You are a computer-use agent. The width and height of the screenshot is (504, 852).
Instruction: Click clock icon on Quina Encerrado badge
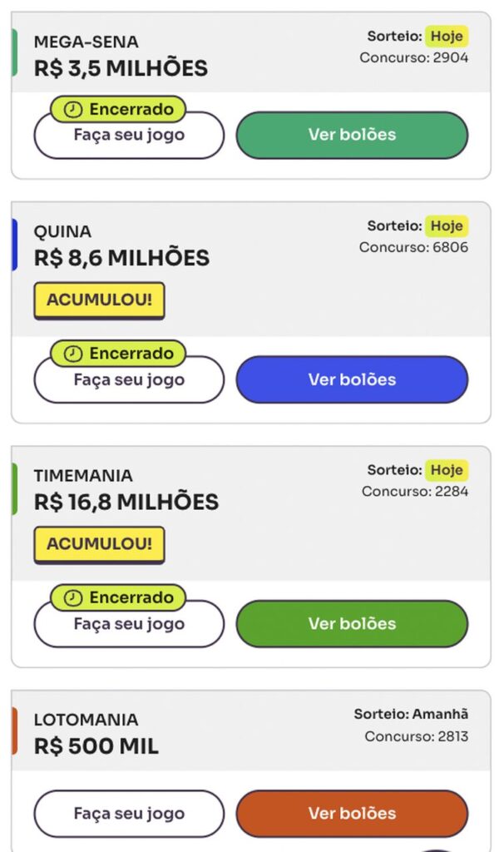pos(74,354)
